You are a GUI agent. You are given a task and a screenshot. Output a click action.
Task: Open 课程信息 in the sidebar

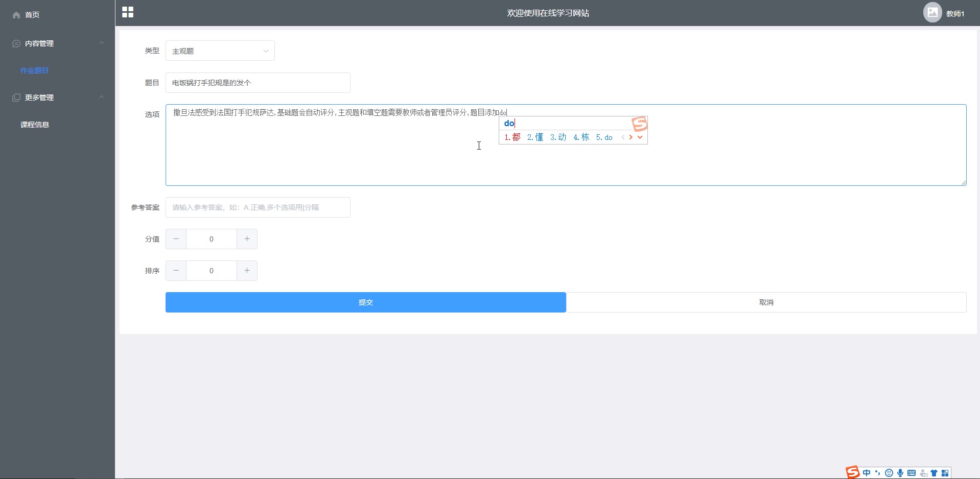coord(34,125)
